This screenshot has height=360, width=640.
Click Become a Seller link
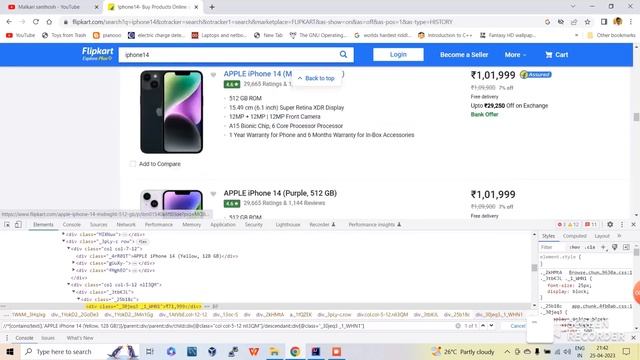464,55
